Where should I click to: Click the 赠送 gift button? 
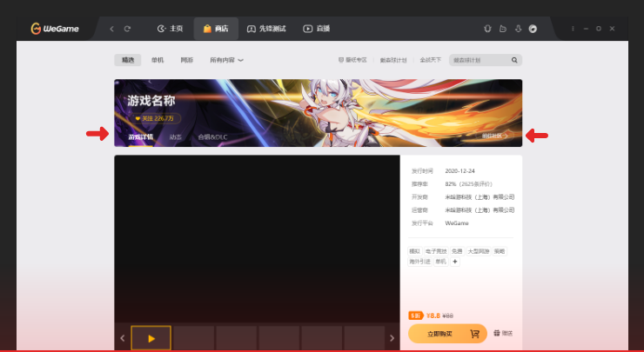tap(503, 333)
